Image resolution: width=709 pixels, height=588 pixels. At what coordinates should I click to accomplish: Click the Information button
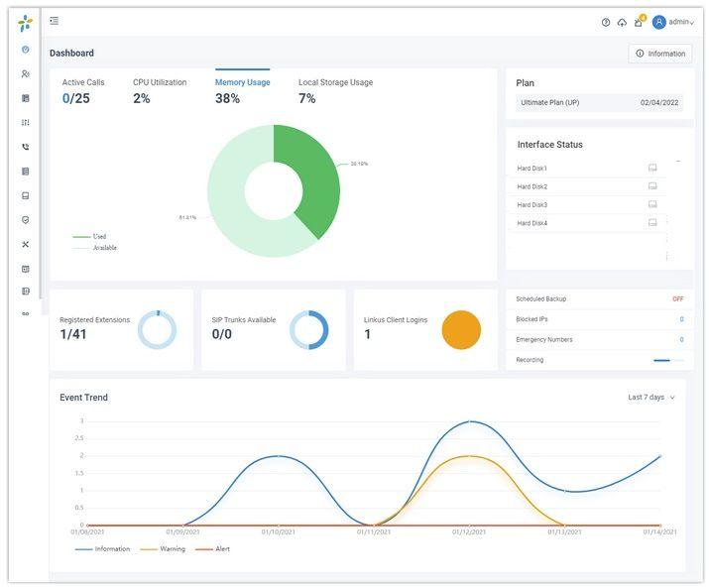659,54
